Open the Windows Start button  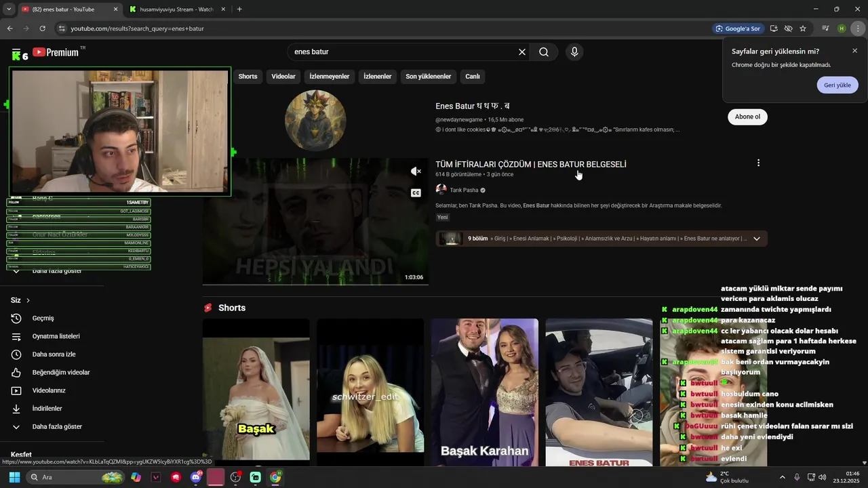14,477
